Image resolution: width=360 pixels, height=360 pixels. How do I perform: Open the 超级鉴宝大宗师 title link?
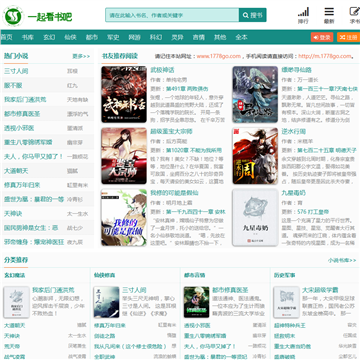pos(171,131)
